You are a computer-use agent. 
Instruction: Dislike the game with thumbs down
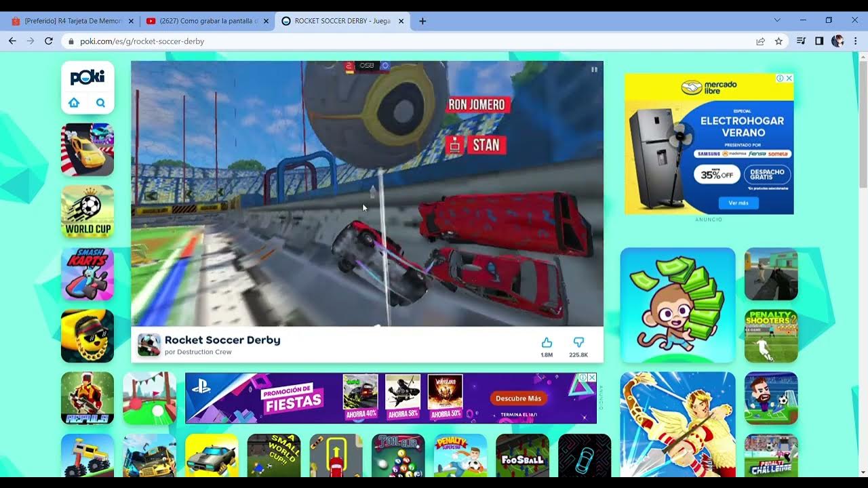point(578,343)
